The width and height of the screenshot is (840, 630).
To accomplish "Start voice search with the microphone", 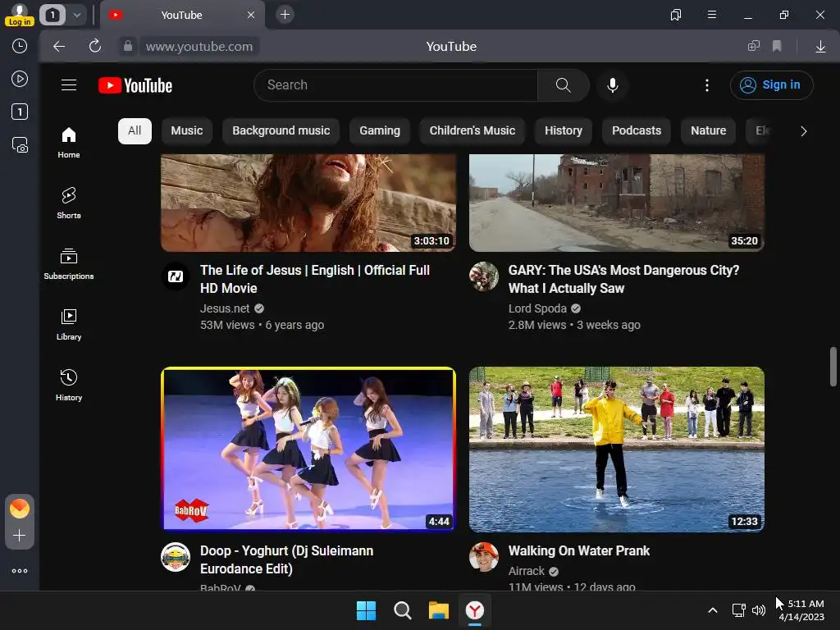I will point(612,85).
